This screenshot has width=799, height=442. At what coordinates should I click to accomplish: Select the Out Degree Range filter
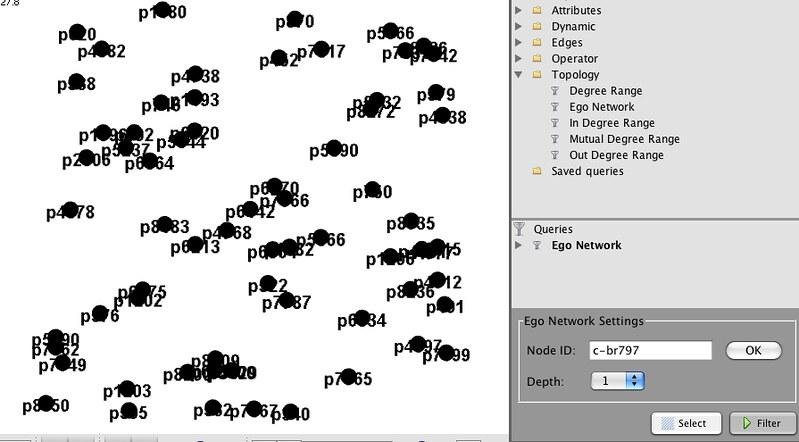pyautogui.click(x=616, y=155)
